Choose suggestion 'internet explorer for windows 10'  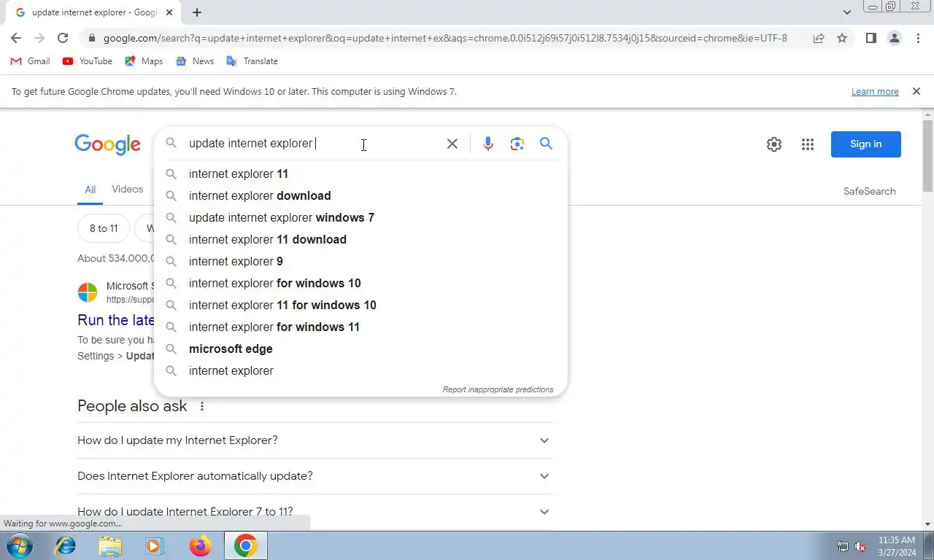coord(360,283)
